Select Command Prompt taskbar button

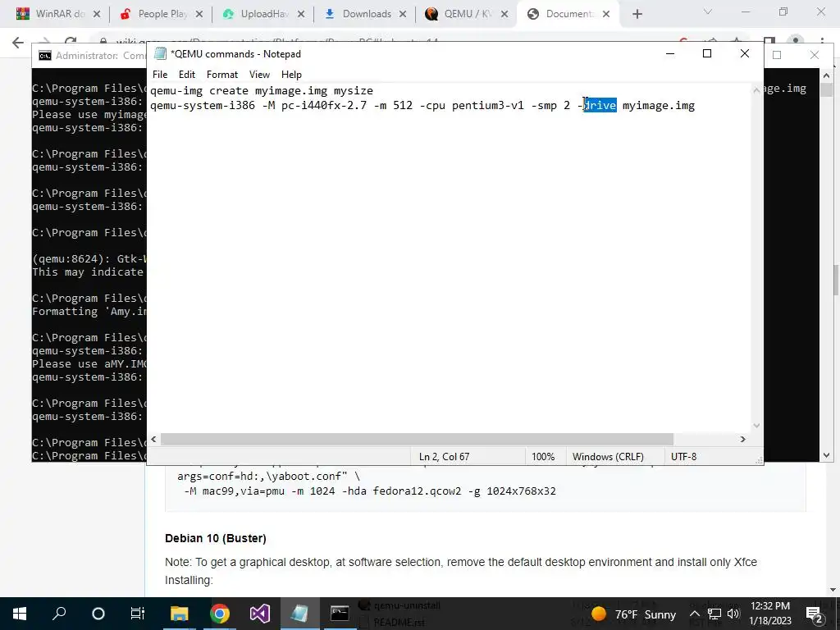pyautogui.click(x=340, y=614)
